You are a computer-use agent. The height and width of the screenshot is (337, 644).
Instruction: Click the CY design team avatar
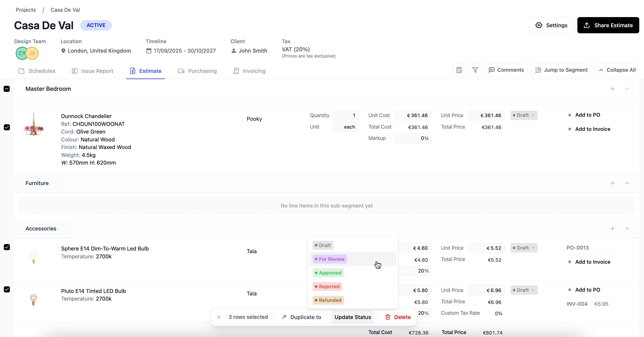(22, 53)
